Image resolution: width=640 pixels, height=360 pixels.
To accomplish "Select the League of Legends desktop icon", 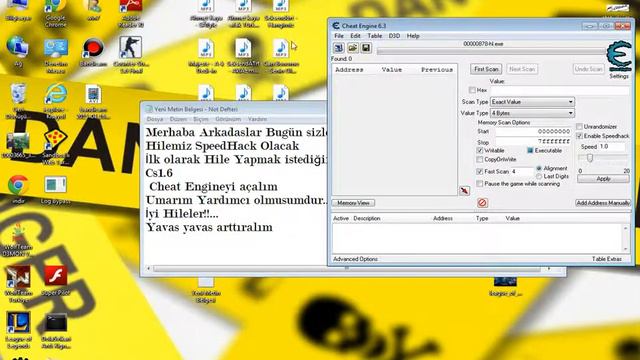I will pos(18,322).
